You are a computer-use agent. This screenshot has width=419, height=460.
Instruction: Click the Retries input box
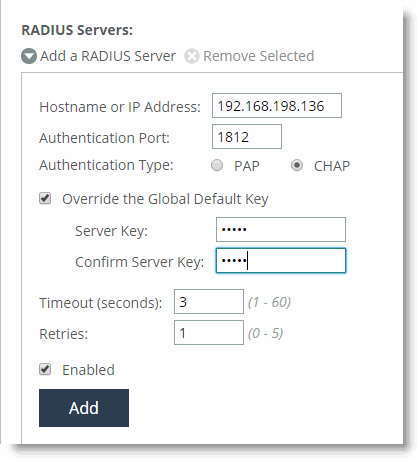point(209,332)
